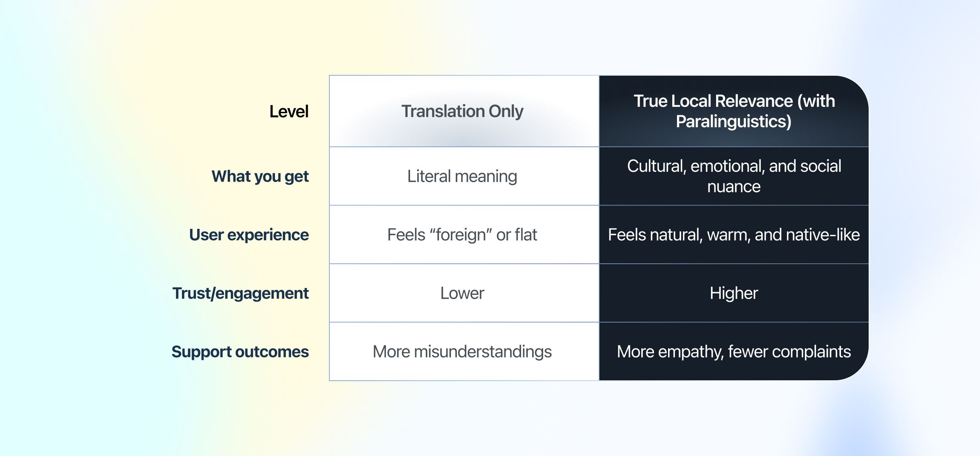Screen dimensions: 980x456
Task: Select the What you get label
Action: (x=260, y=176)
